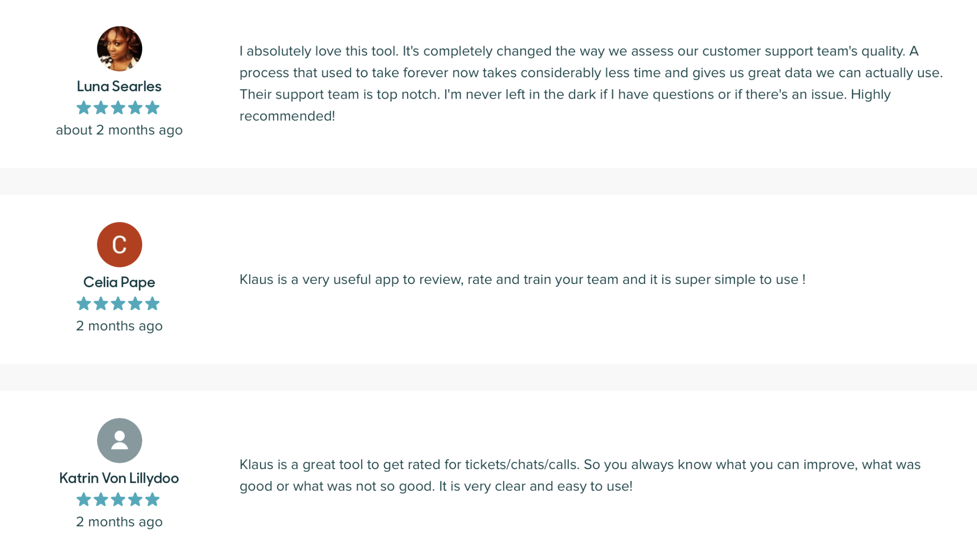Click Celia Pape's red C avatar
The image size is (977, 560).
pos(119,244)
